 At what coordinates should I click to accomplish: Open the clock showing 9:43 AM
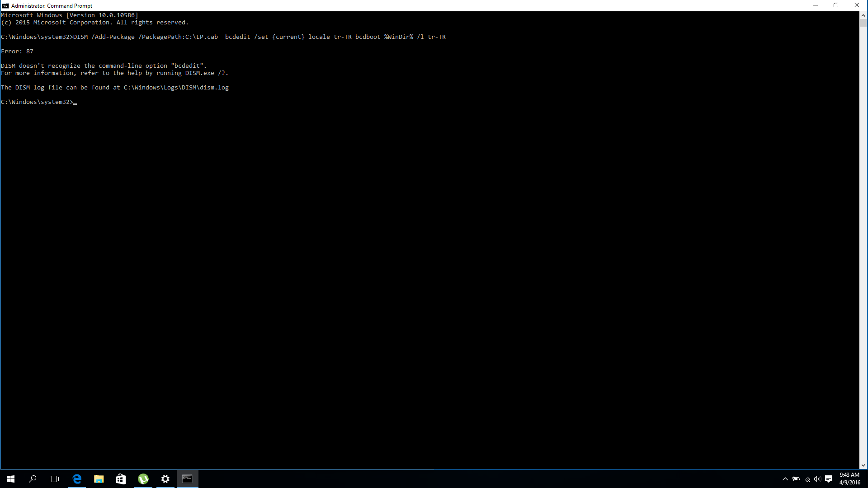pos(849,479)
